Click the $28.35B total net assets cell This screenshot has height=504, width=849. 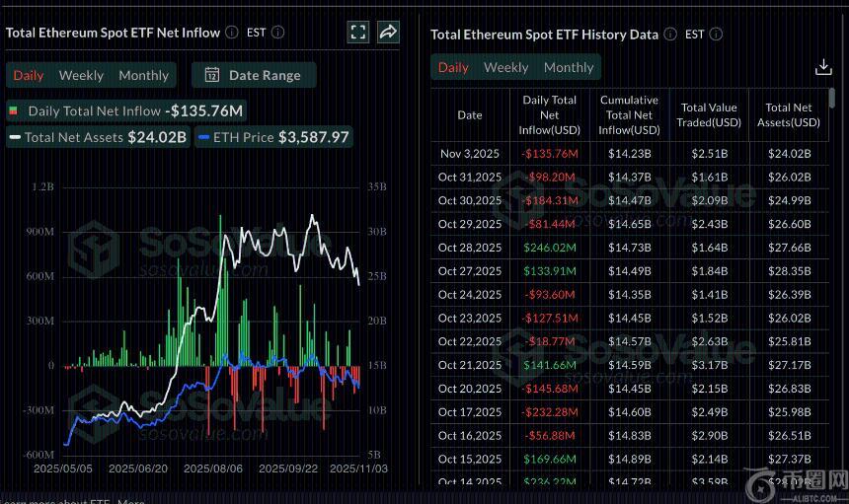790,271
